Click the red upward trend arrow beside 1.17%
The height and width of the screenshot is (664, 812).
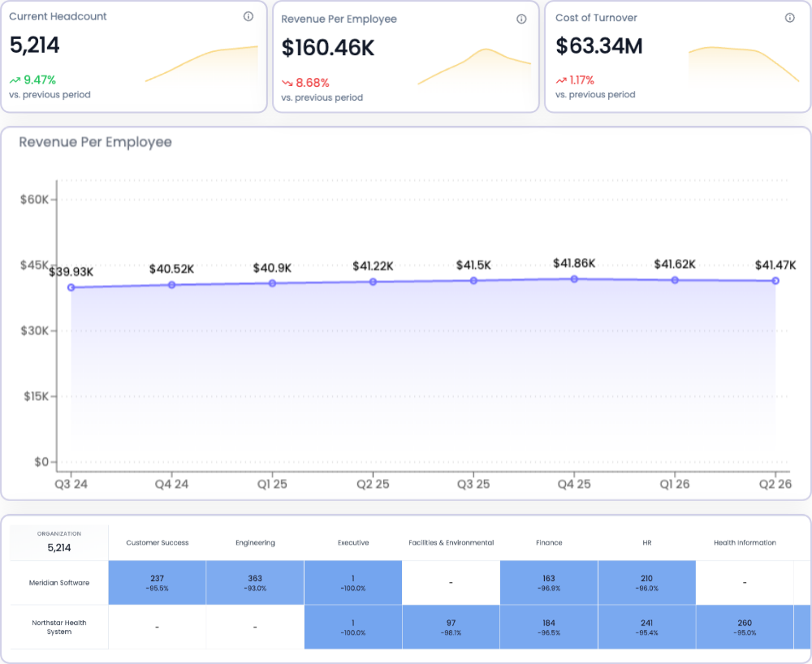[561, 80]
